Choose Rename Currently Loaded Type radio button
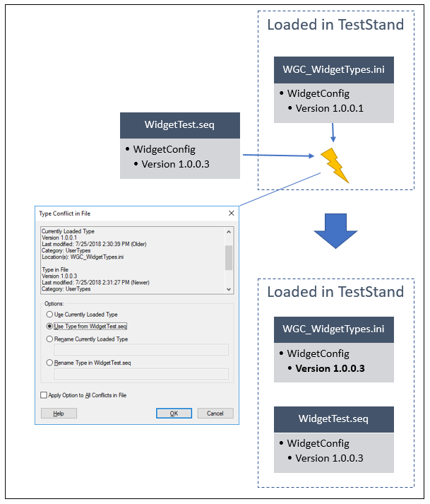This screenshot has width=430, height=504. click(49, 339)
